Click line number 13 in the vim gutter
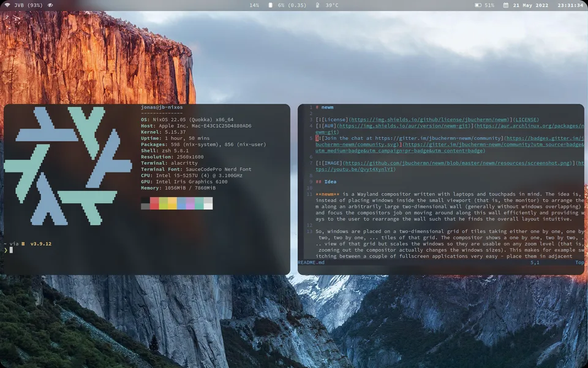The width and height of the screenshot is (588, 368). (x=309, y=231)
